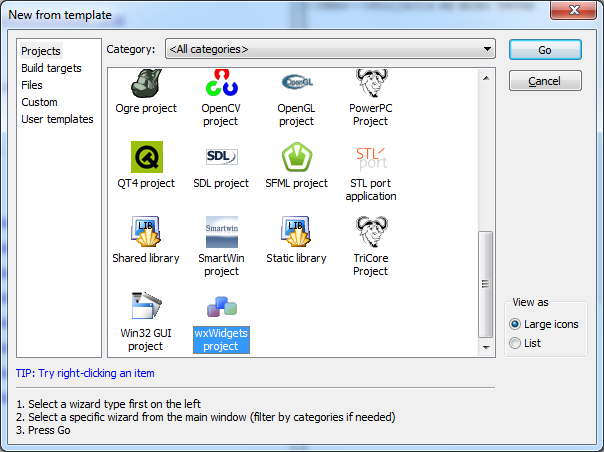Viewport: 604px width, 452px height.
Task: Click the 'OpenCV project' label
Action: [221, 114]
